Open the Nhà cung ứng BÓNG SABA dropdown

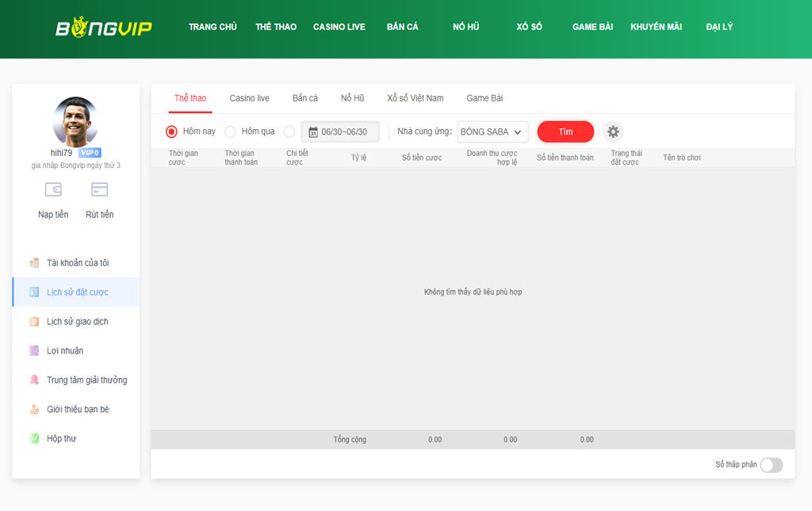492,132
